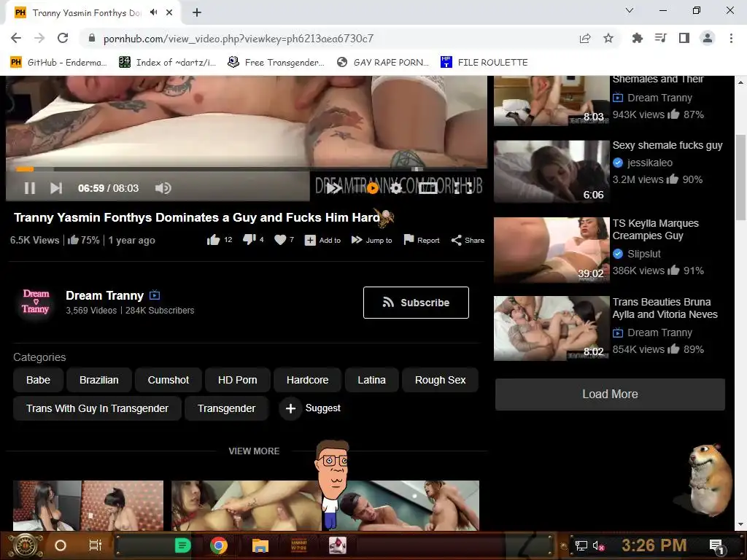Reload the current page

tap(63, 38)
